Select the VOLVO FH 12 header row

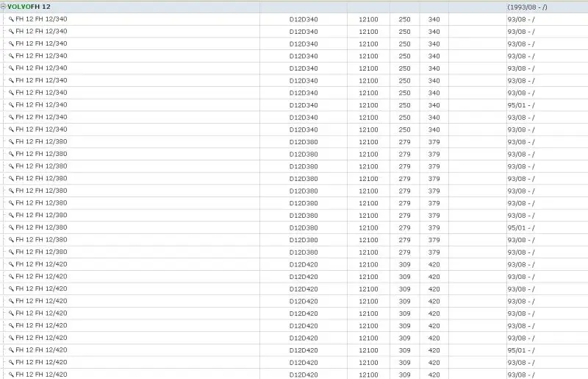coord(294,7)
